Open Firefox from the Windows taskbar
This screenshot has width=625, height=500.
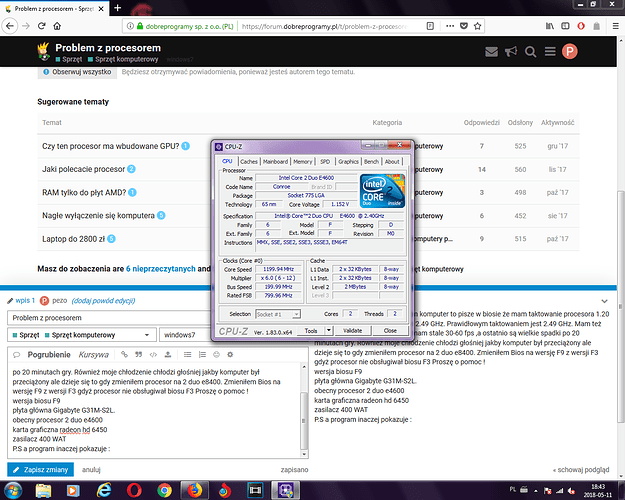coord(195,490)
